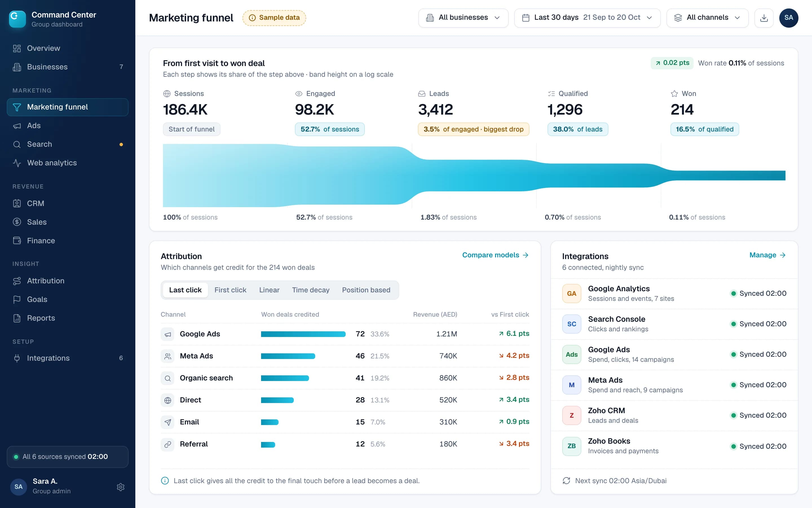Click the paper plane icon for Email
The width and height of the screenshot is (812, 508).
167,422
